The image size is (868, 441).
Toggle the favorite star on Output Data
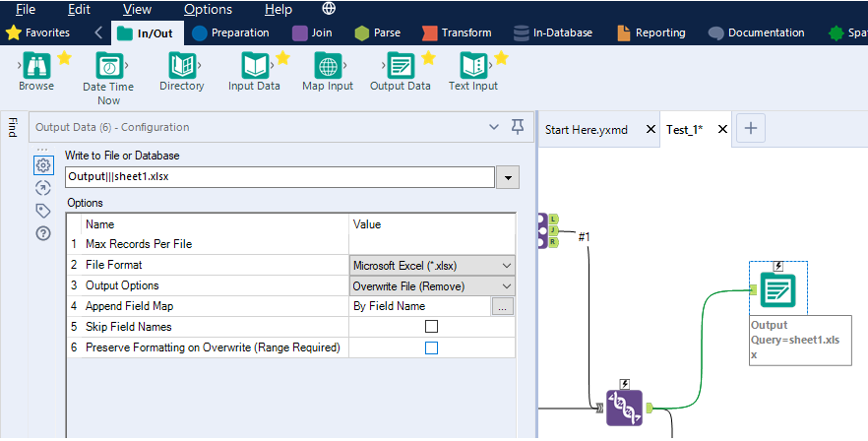pos(428,58)
